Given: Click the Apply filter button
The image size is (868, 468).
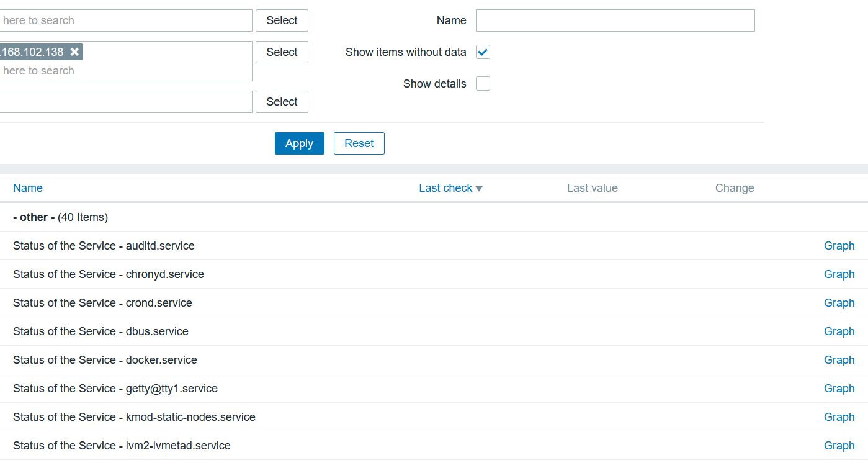Looking at the screenshot, I should (x=299, y=143).
